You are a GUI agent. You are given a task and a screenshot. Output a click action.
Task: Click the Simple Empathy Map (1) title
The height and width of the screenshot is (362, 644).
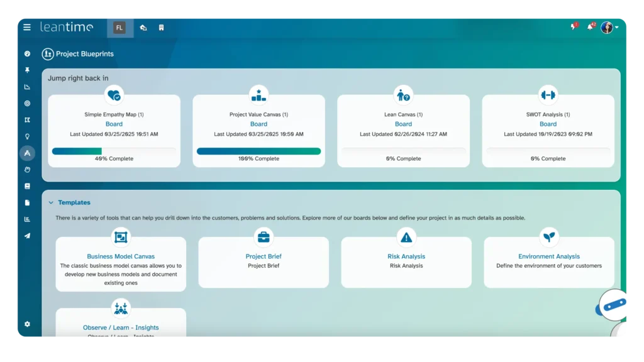(x=114, y=114)
